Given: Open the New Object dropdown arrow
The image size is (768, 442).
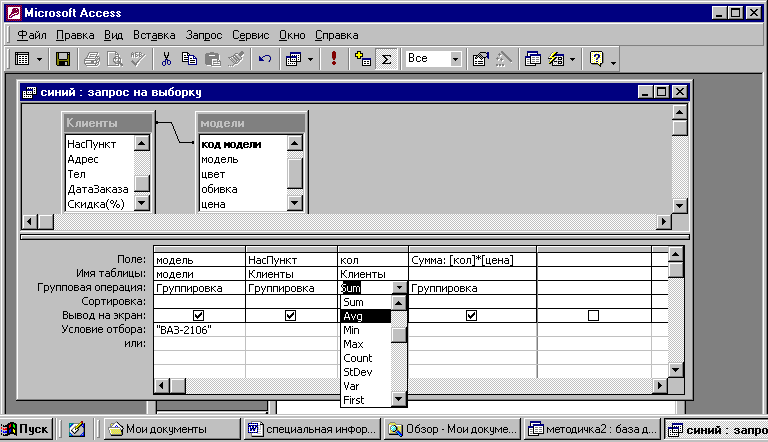Looking at the screenshot, I should click(572, 60).
